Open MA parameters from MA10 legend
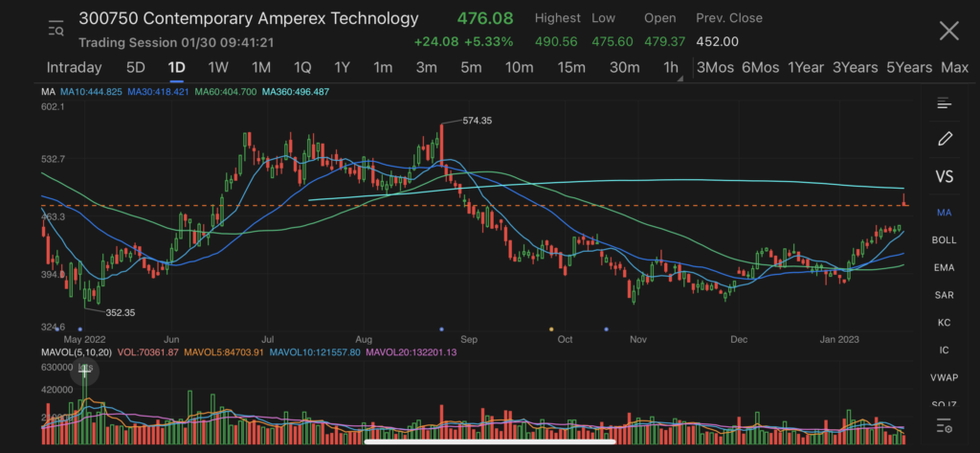This screenshot has width=980, height=453. click(91, 92)
